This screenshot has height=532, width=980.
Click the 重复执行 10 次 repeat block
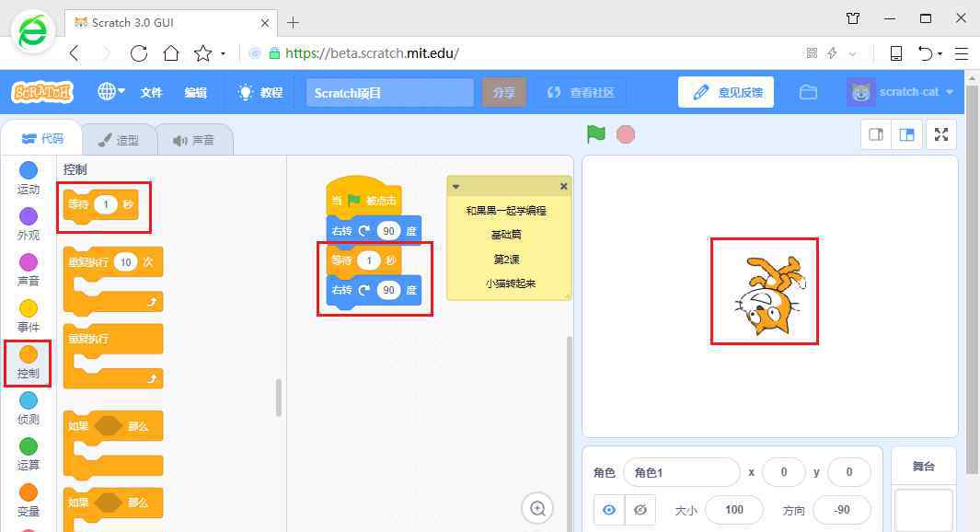pyautogui.click(x=87, y=262)
